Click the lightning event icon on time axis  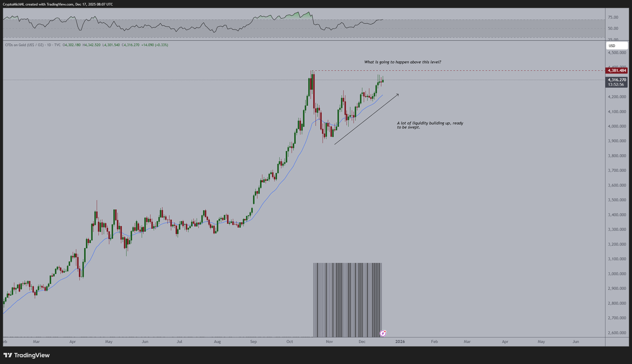383,333
